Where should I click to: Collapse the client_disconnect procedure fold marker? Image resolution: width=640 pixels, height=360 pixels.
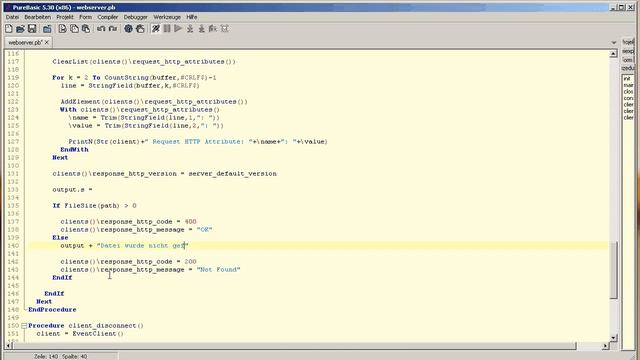coord(24,326)
